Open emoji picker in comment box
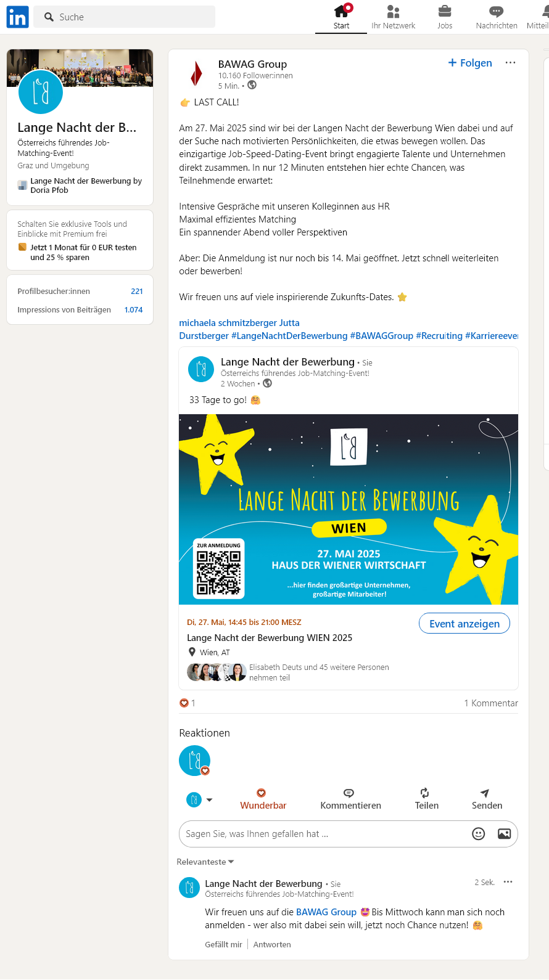Image resolution: width=549 pixels, height=980 pixels. point(479,834)
